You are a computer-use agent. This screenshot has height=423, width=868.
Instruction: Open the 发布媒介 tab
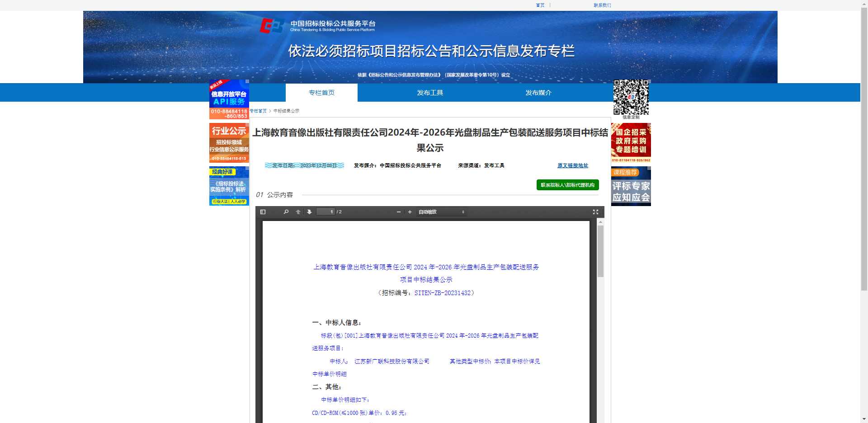(x=538, y=93)
